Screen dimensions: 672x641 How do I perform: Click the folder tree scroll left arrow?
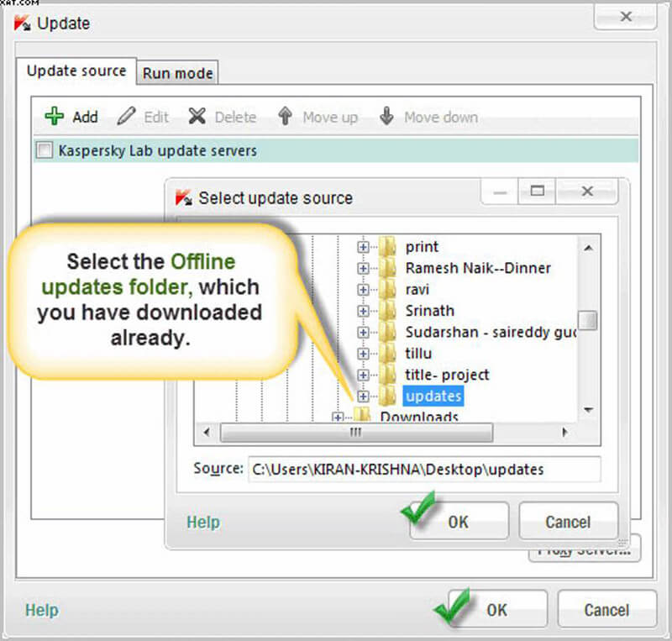click(x=207, y=432)
